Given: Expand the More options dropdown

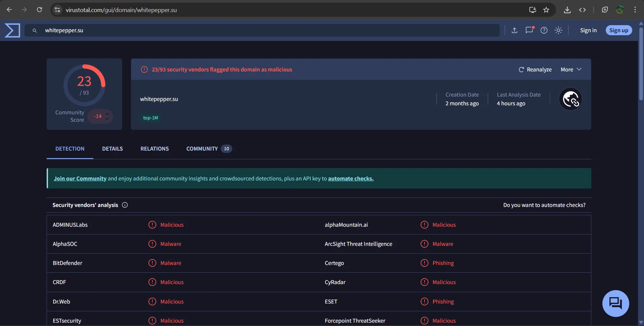Looking at the screenshot, I should coord(571,69).
